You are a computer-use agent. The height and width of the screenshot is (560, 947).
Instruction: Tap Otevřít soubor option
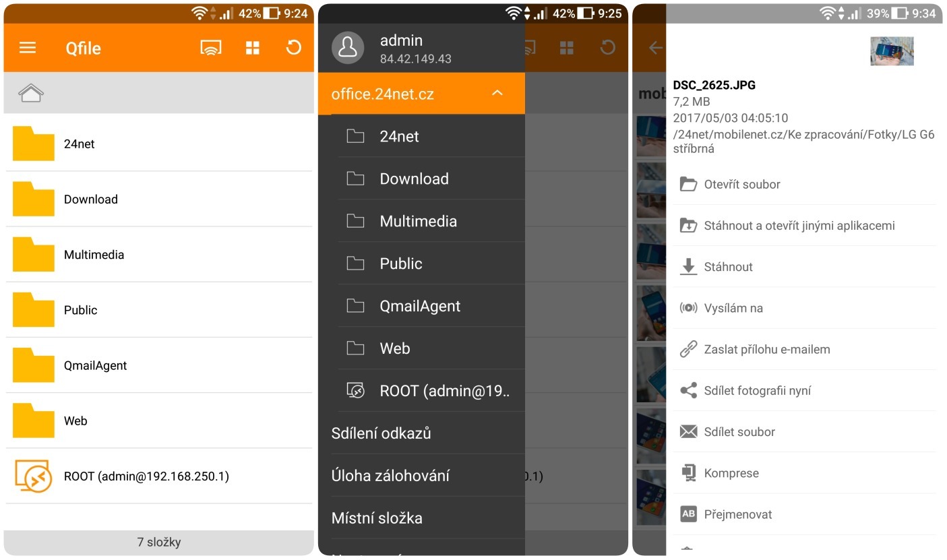coord(742,185)
